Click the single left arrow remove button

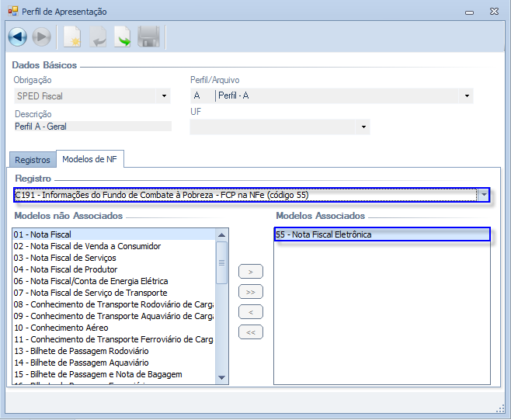click(250, 312)
